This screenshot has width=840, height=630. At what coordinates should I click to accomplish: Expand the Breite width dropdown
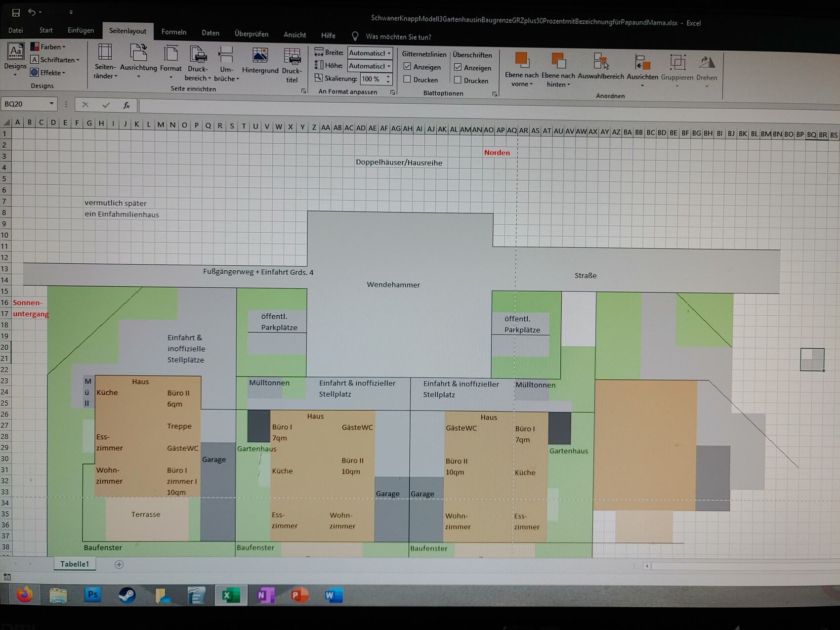pos(389,53)
